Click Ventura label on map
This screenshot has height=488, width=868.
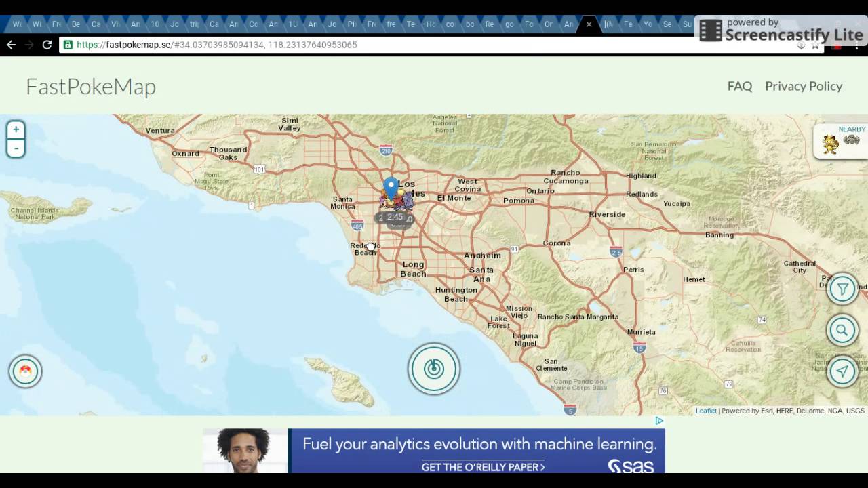coord(160,131)
